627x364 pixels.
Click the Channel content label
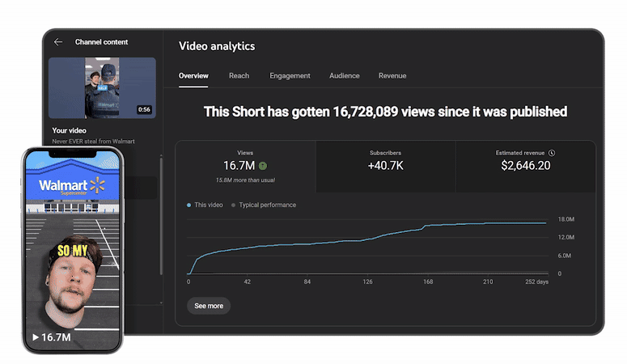coord(102,42)
